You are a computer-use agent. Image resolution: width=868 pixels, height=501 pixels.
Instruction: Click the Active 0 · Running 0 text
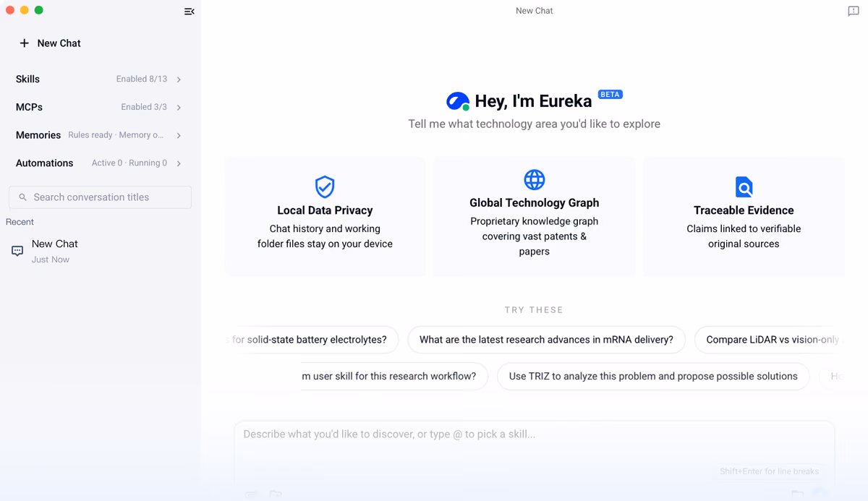129,163
